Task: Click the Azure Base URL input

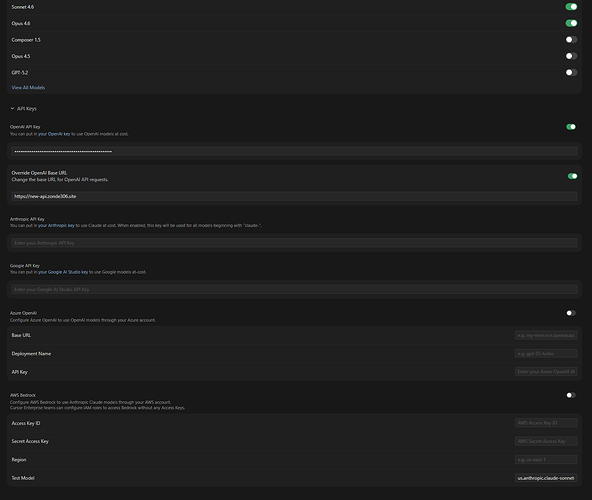Action: [546, 335]
